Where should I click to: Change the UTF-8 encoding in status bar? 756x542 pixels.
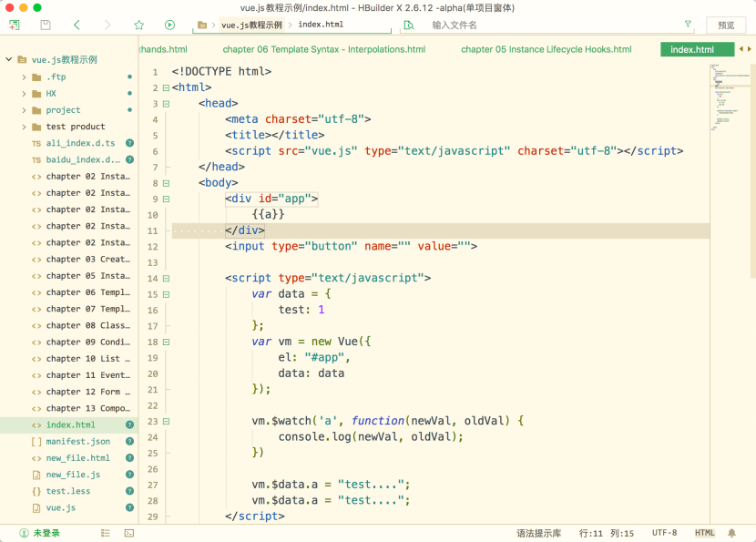pos(664,533)
